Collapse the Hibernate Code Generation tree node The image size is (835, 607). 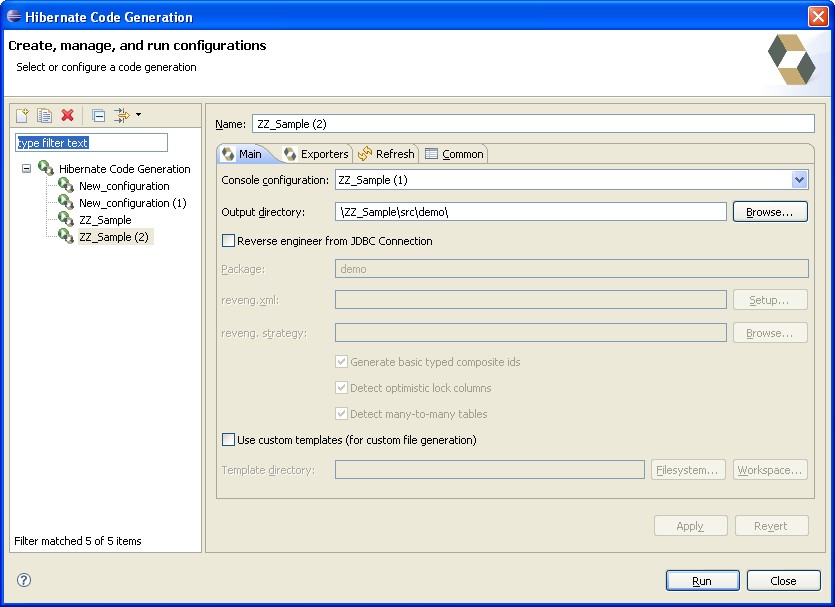click(x=26, y=169)
